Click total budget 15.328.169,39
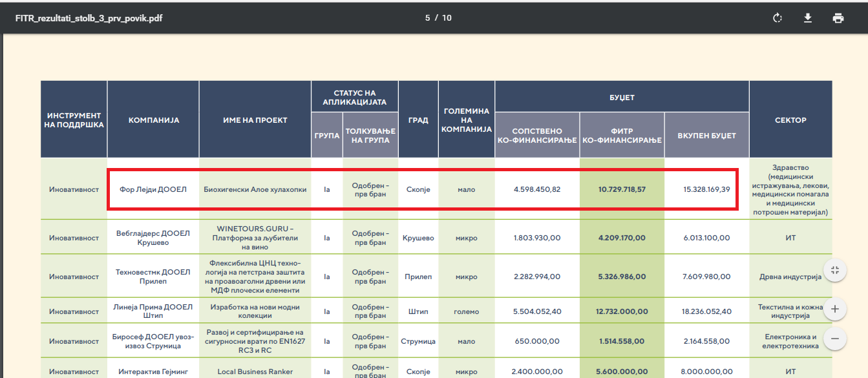Viewport: 868px width, 378px height. click(706, 190)
